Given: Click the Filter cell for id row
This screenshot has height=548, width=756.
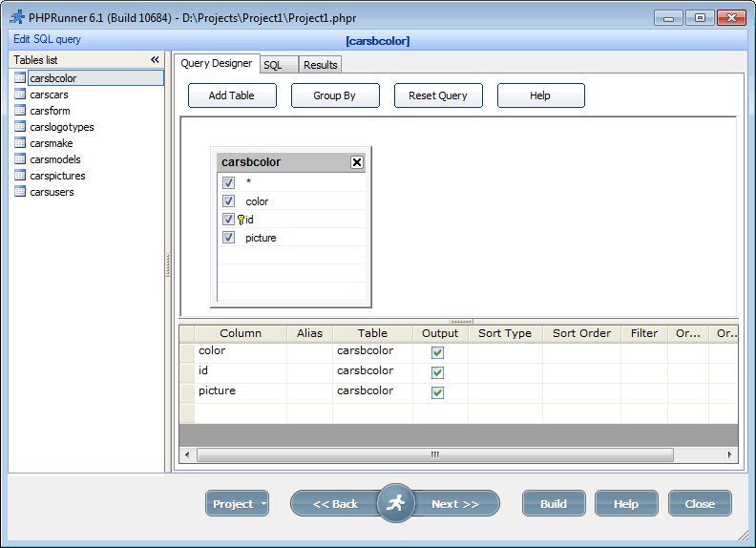Looking at the screenshot, I should (x=644, y=373).
